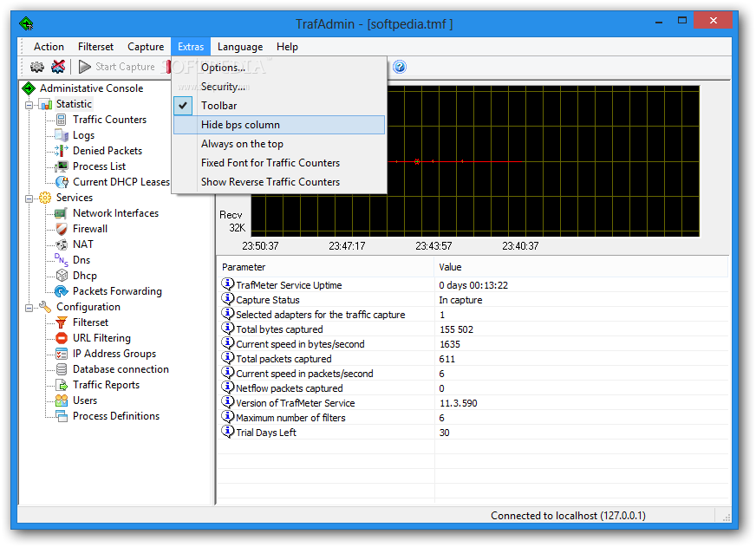756x547 pixels.
Task: Click the Administrative Console green diamond icon
Action: (29, 88)
